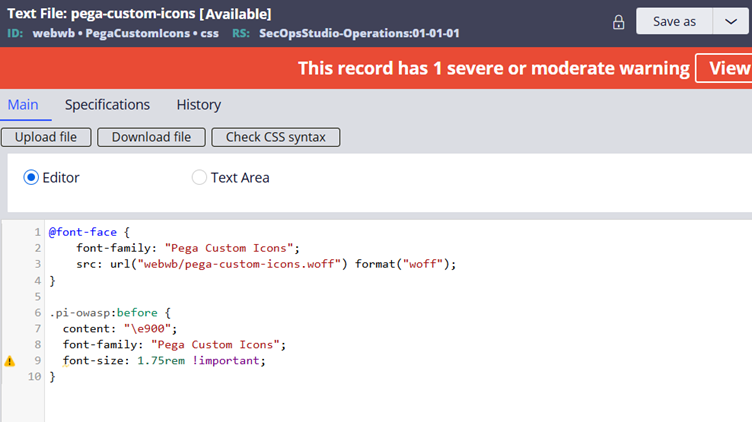Click the Download file button
The image size is (752, 422).
[153, 137]
